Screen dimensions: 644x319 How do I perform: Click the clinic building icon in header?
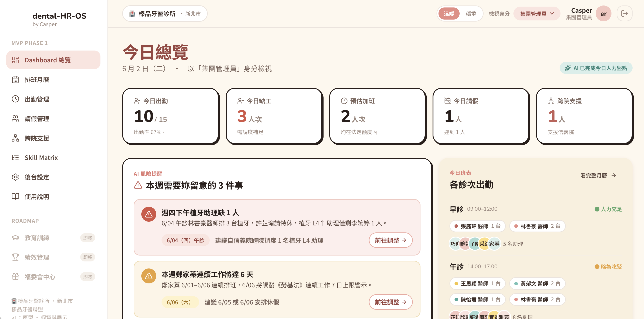point(132,13)
